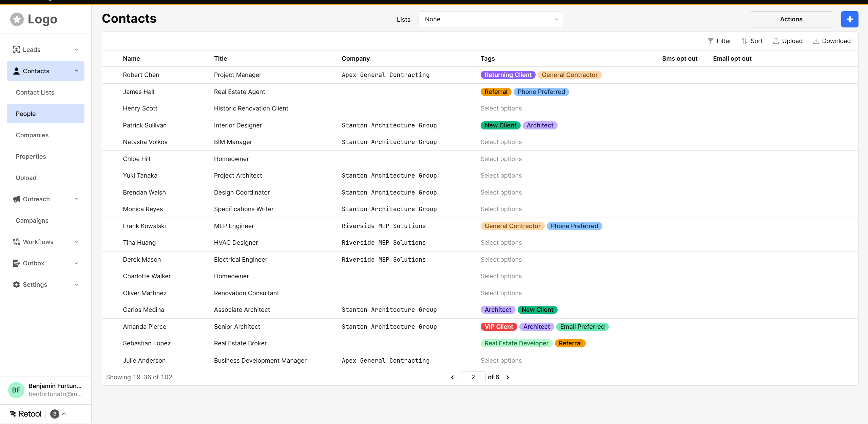Click the VIP Client tag on Amanda Pierce

coord(498,327)
